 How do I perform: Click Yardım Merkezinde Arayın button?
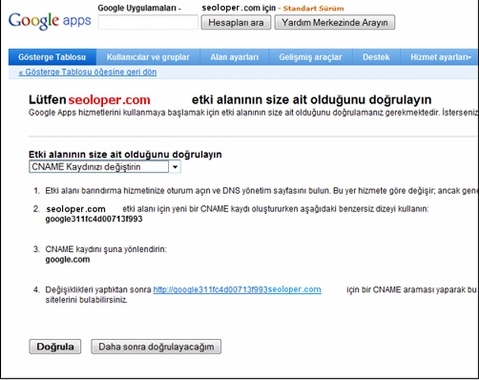tap(335, 22)
